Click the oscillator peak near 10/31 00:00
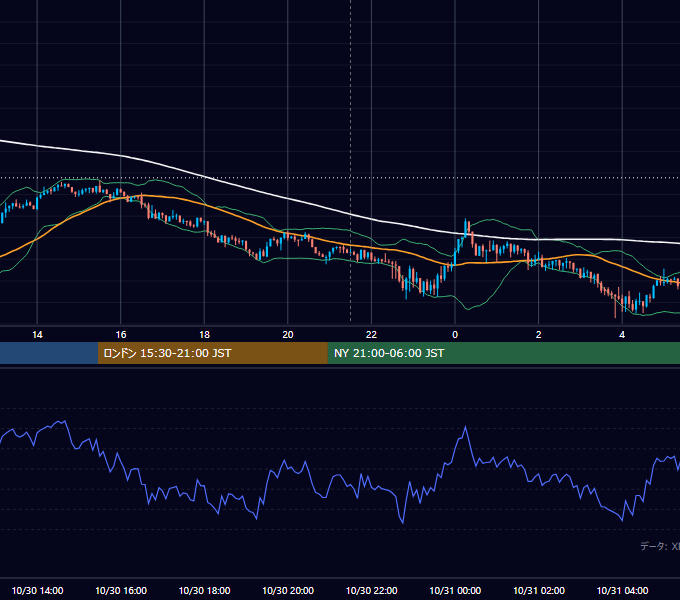 [x=465, y=427]
